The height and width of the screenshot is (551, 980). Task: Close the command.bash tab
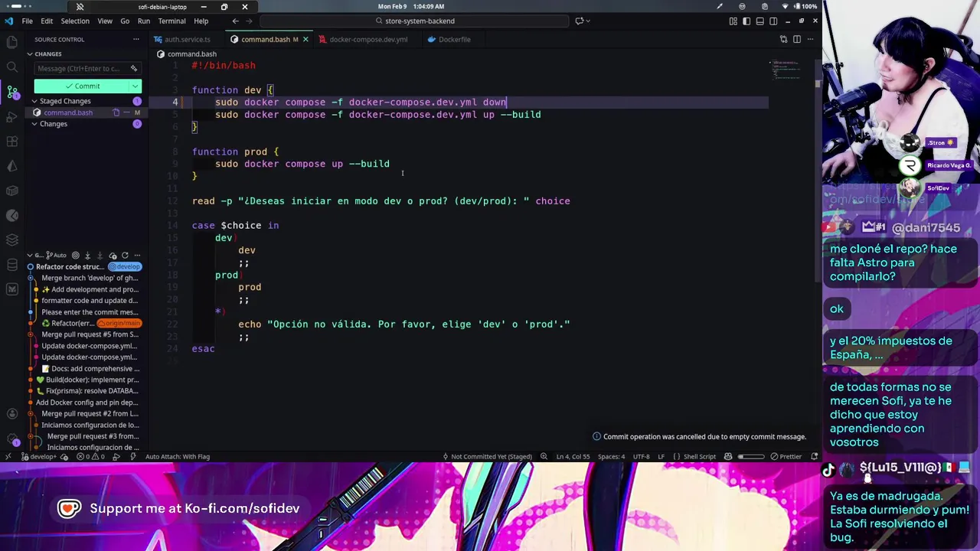pos(305,39)
